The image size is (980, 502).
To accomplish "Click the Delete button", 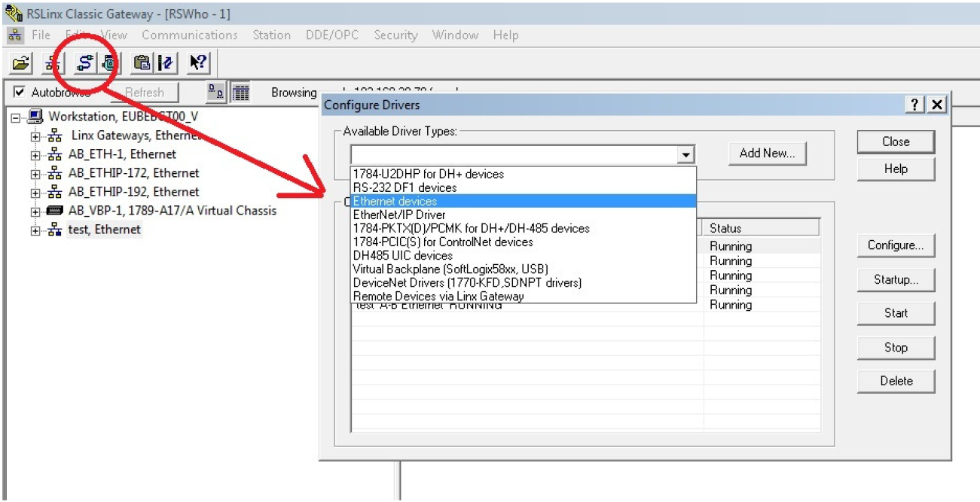I will coord(896,381).
